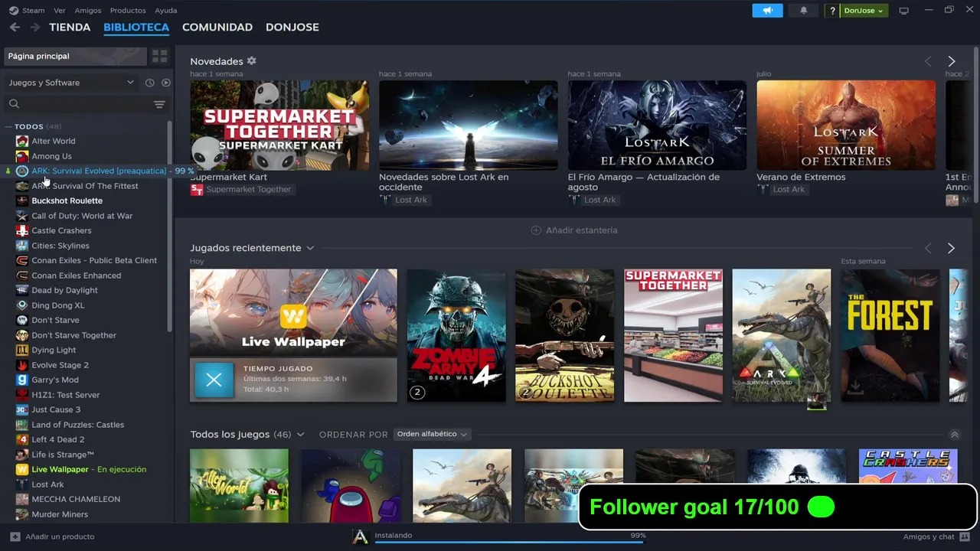This screenshot has height=551, width=980.
Task: Click the Garry's Mod icon in the sidebar
Action: tap(22, 380)
